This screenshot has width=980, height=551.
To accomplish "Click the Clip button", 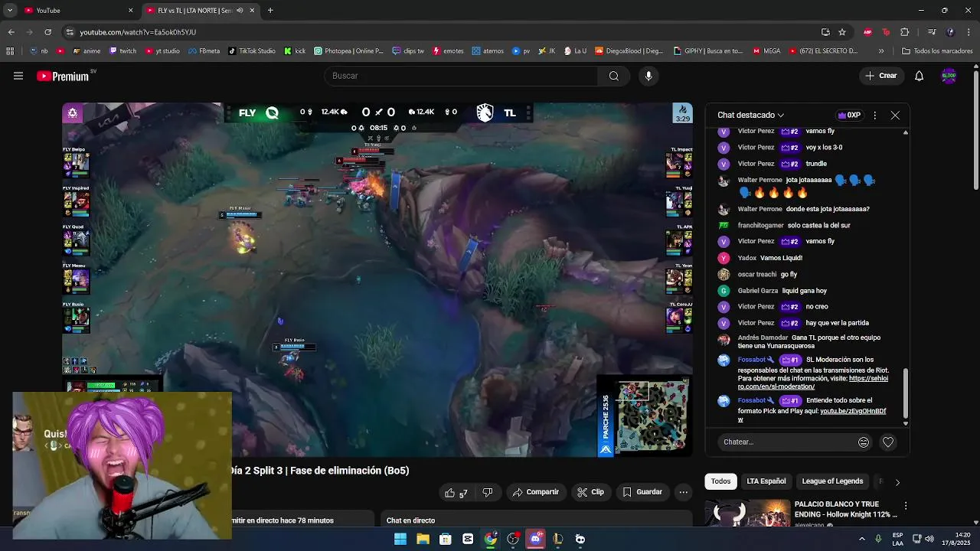I will (x=590, y=492).
